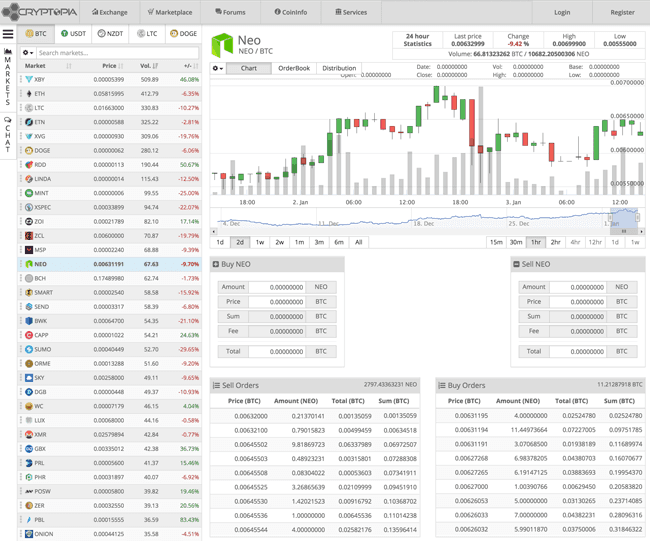Select the DOGE base market tab
Viewport: 650px width, 541px height.
tap(184, 34)
